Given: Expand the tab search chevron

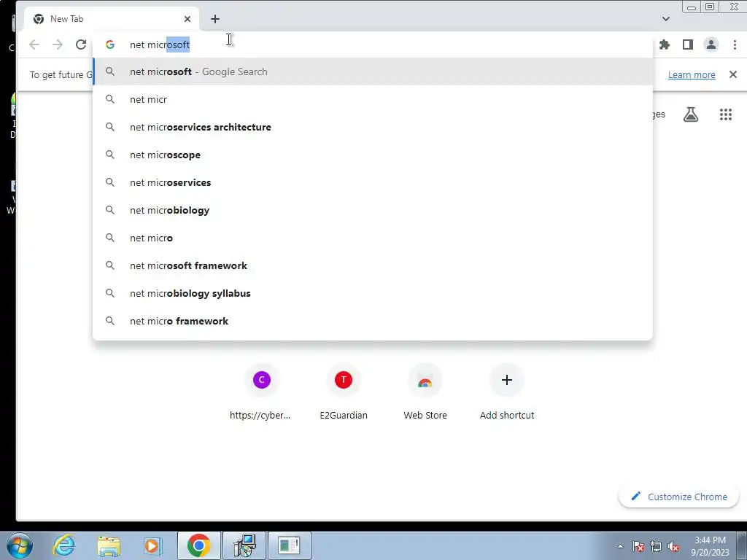Looking at the screenshot, I should point(666,19).
